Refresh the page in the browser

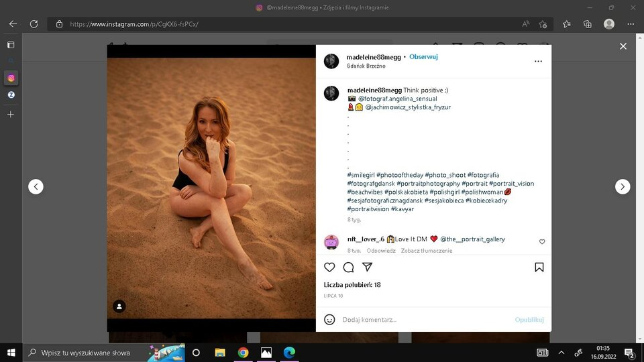click(34, 24)
